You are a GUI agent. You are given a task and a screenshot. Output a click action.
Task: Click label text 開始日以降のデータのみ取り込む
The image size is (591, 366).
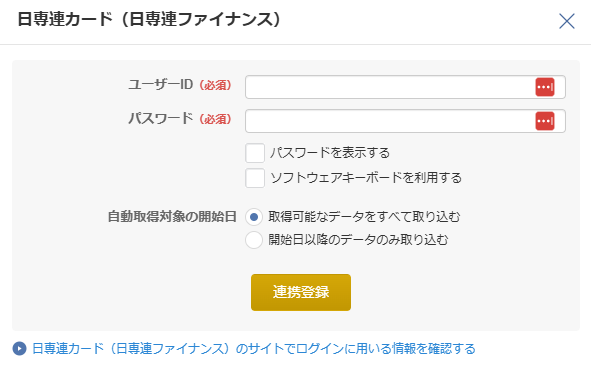pos(358,240)
